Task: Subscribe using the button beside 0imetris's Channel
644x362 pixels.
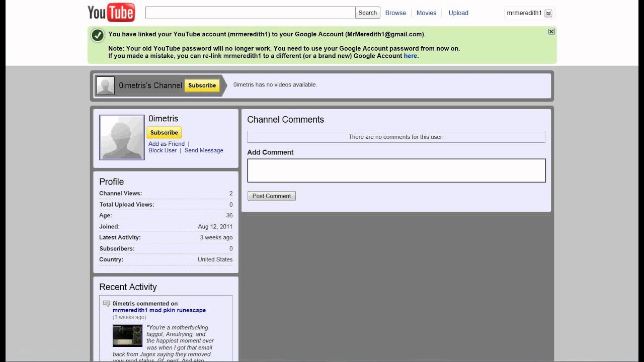Action: [202, 85]
